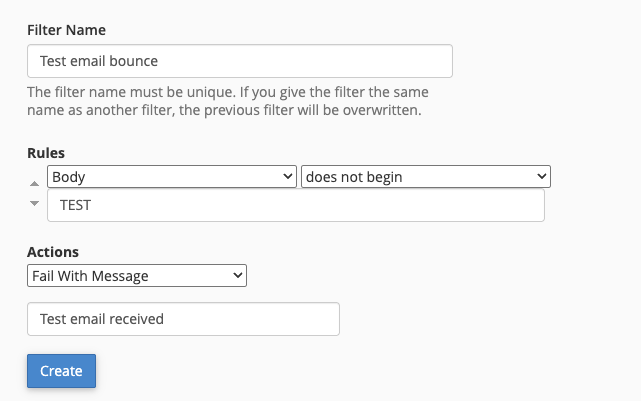The image size is (641, 401).
Task: Click the Filter Name label
Action: click(67, 30)
